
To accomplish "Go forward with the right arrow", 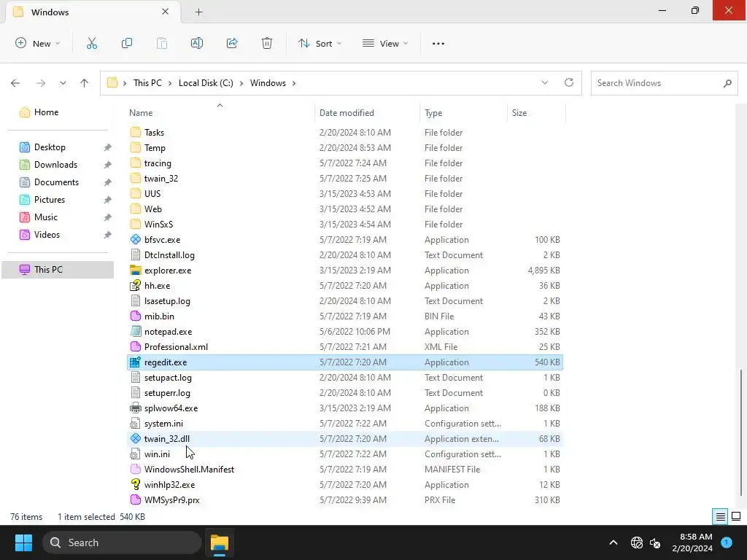I will tap(41, 83).
